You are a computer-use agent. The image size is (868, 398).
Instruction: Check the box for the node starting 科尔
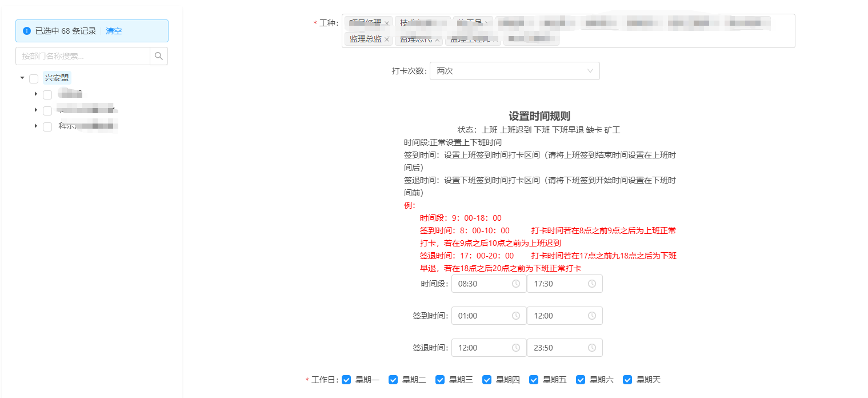[47, 126]
